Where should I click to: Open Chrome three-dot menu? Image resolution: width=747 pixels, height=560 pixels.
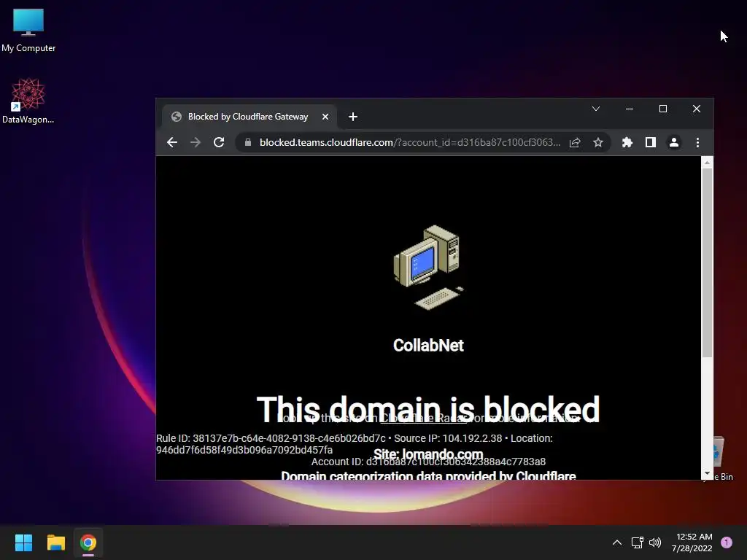(697, 142)
